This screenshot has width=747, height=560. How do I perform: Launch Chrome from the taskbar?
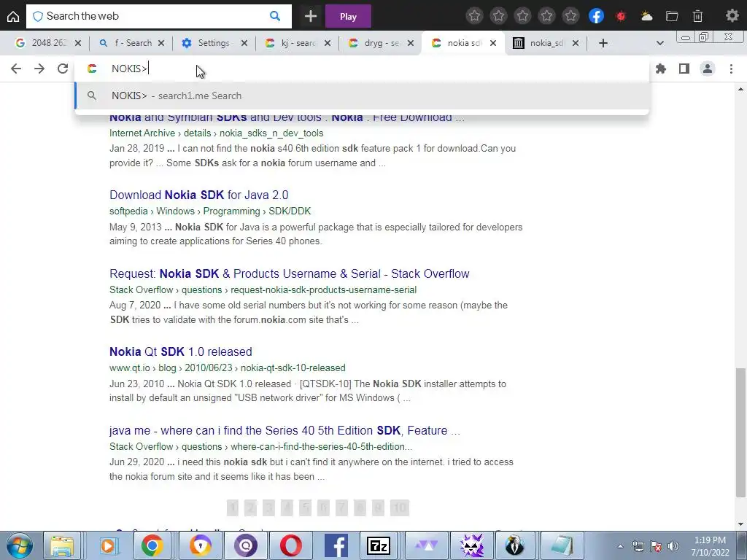click(x=152, y=545)
